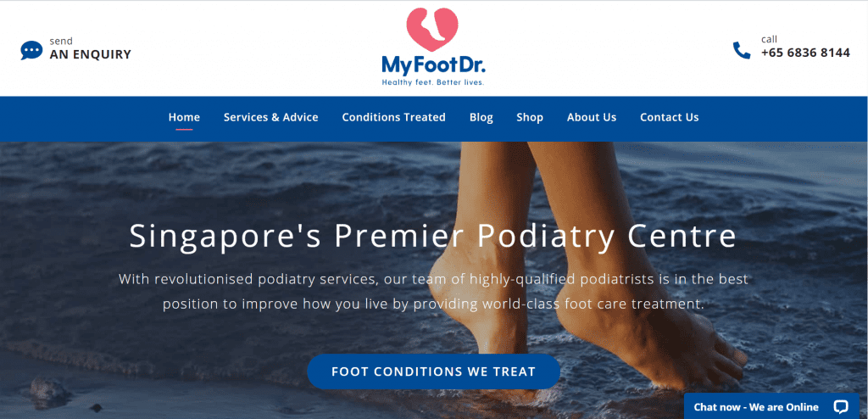This screenshot has width=868, height=419.
Task: Open the Services & Advice menu
Action: click(x=270, y=118)
